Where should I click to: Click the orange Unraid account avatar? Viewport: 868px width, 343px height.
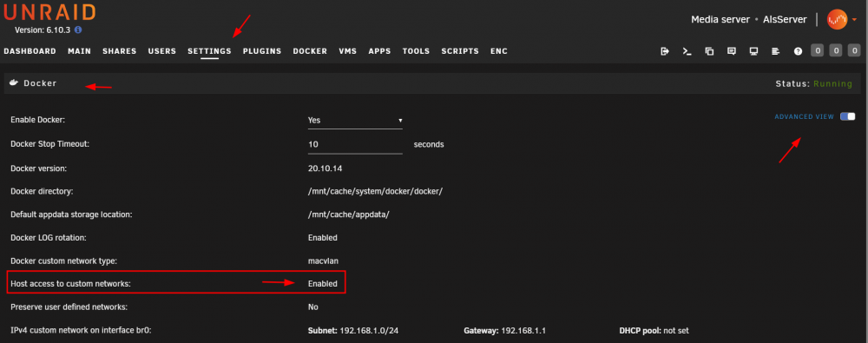[837, 19]
